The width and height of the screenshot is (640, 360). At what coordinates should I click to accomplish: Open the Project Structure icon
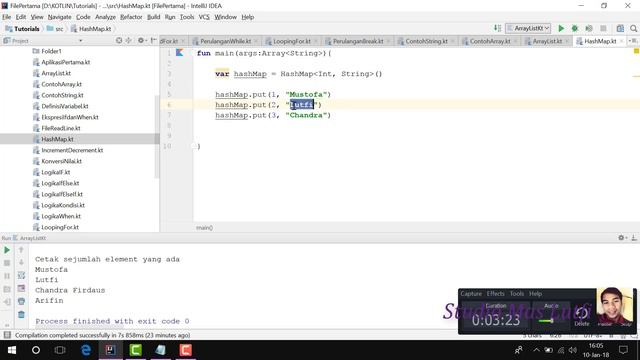click(x=620, y=28)
